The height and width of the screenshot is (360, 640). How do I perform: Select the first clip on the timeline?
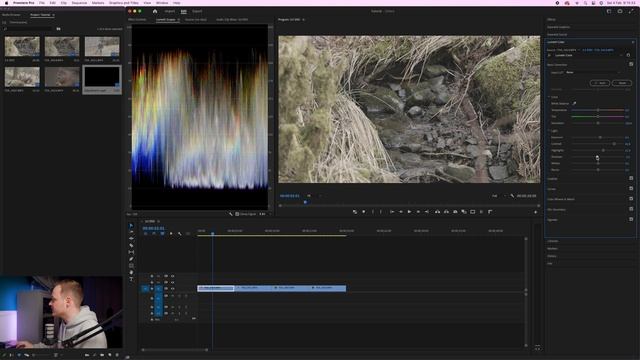click(x=216, y=288)
